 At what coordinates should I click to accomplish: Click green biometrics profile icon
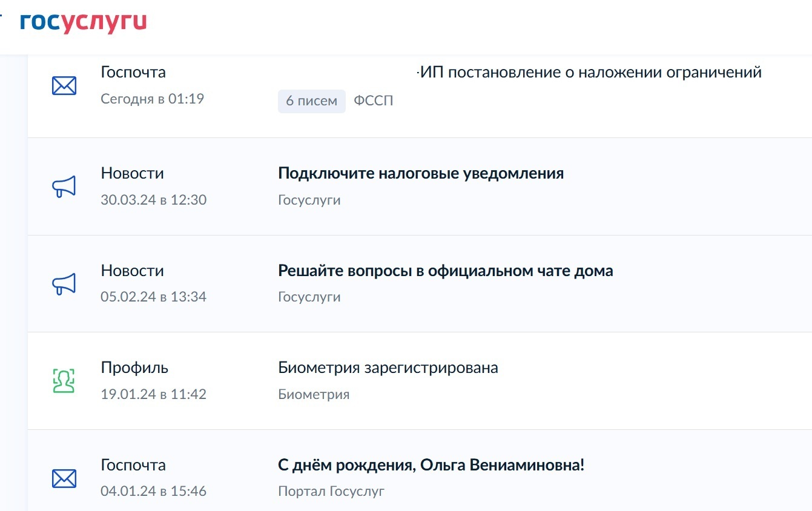pos(64,381)
